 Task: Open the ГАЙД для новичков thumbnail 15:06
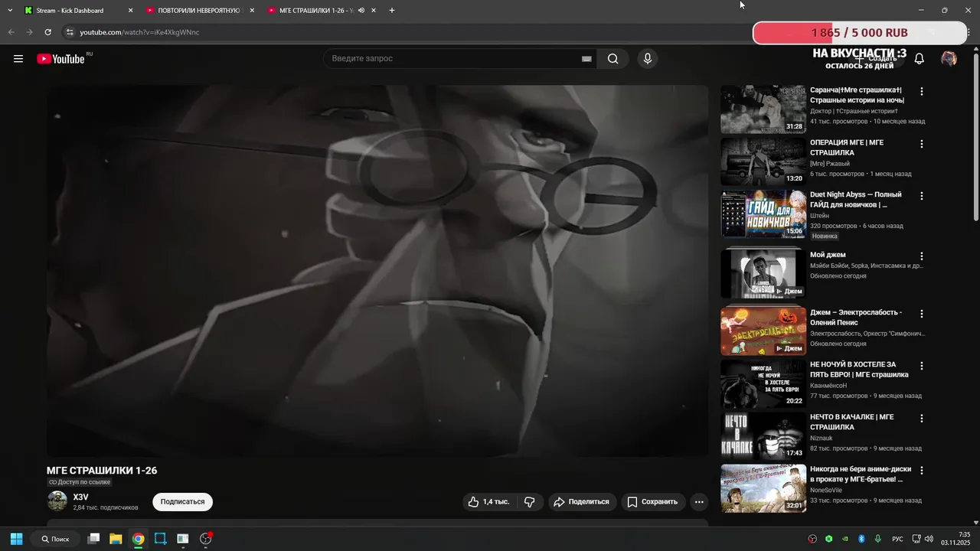point(763,214)
